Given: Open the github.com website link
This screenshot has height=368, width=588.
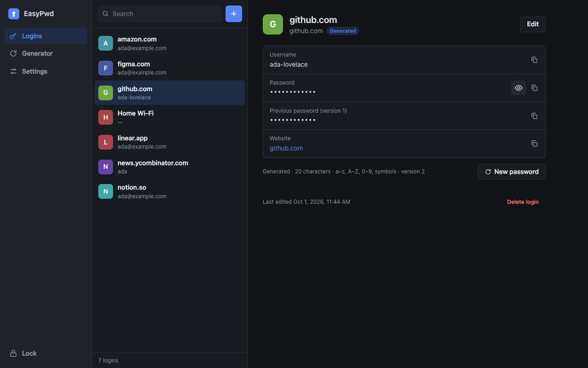Looking at the screenshot, I should 286,148.
